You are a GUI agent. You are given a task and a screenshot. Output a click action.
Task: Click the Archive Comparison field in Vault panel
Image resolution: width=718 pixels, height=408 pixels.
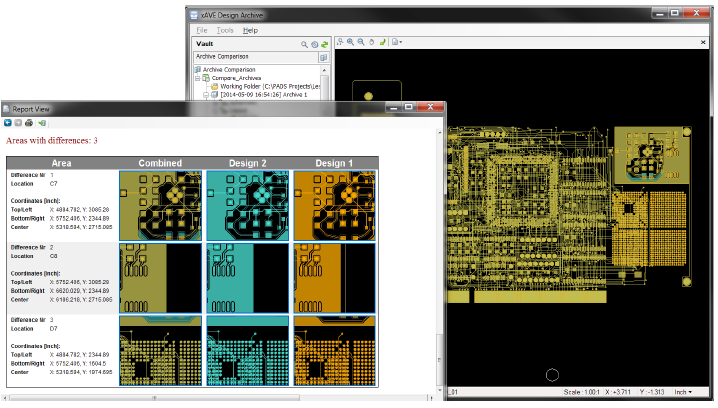click(256, 57)
